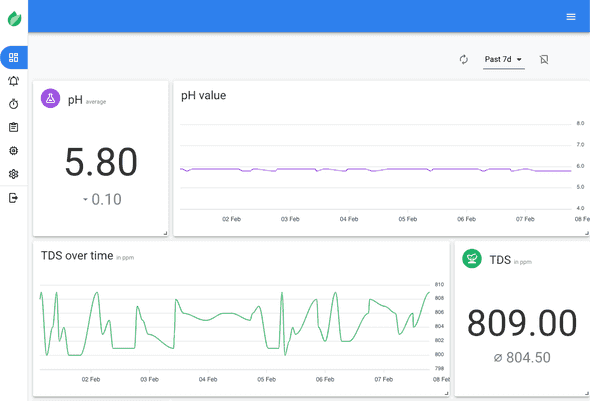Screen dimensions: 590x401
Task: Open the hamburger menu in header
Action: [571, 17]
